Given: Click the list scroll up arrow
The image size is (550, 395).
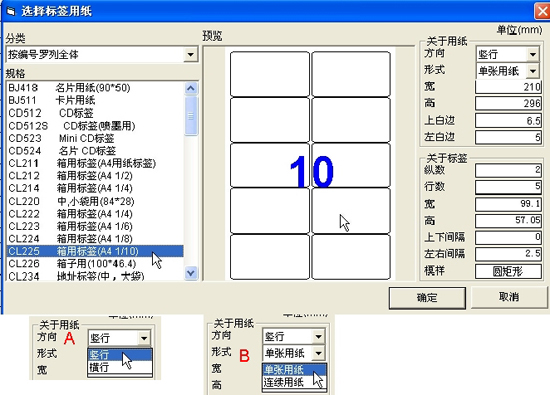Looking at the screenshot, I should pos(191,88).
